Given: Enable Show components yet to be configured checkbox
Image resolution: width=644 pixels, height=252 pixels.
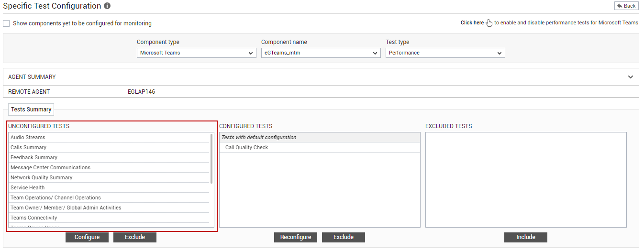Looking at the screenshot, I should (x=6, y=23).
